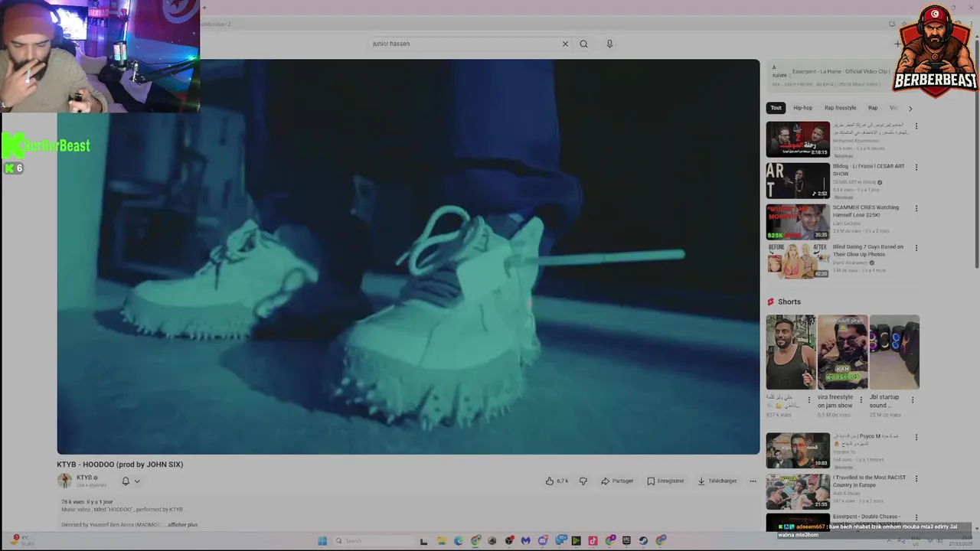Select the "Hip-hop" filter chip
The image size is (980, 551).
click(x=802, y=108)
